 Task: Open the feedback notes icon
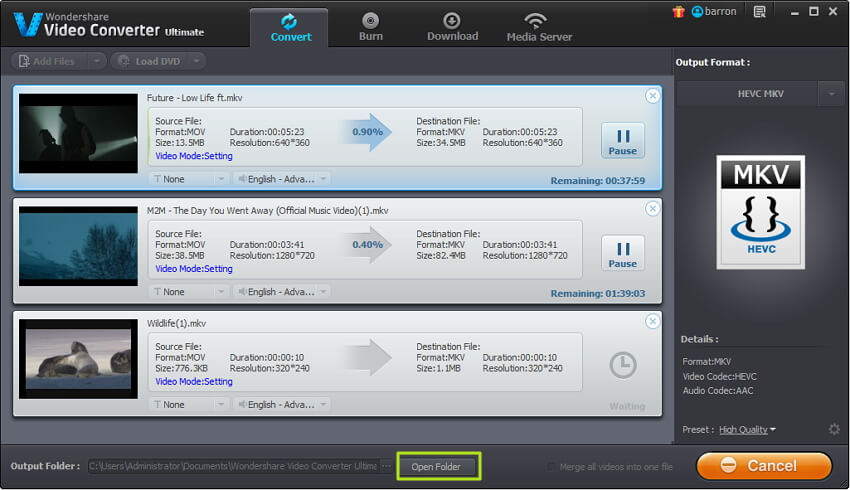point(759,11)
